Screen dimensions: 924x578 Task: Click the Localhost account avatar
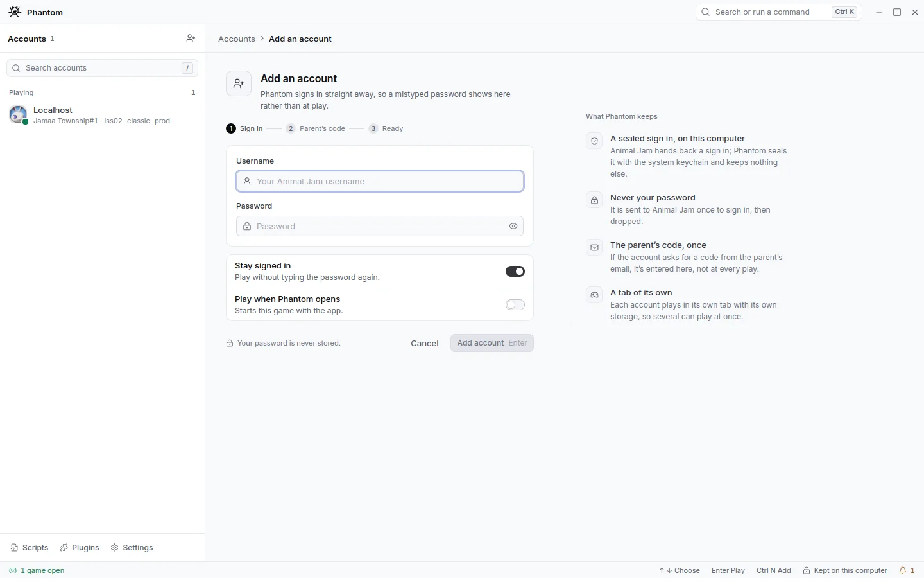[18, 115]
